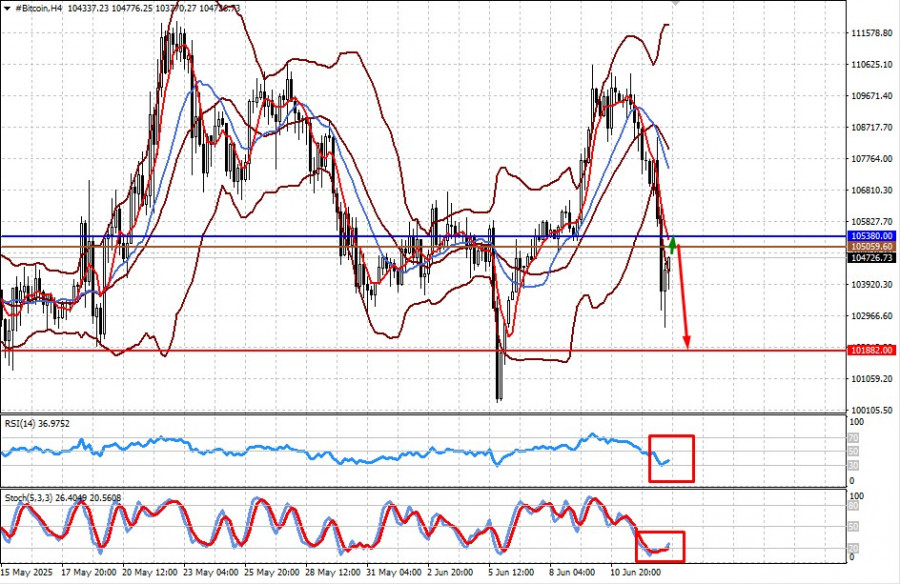Screen dimensions: 900x584
Task: Click the 100105.50 price axis value
Action: click(871, 410)
